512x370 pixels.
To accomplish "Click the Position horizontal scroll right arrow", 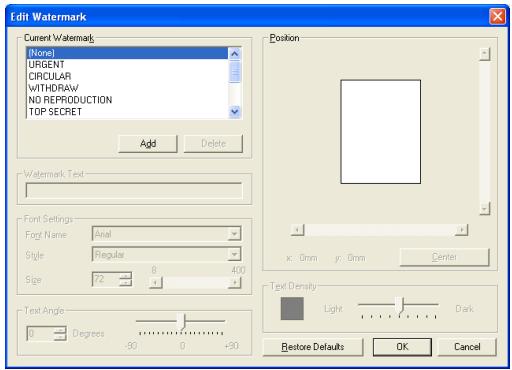I will tap(462, 230).
